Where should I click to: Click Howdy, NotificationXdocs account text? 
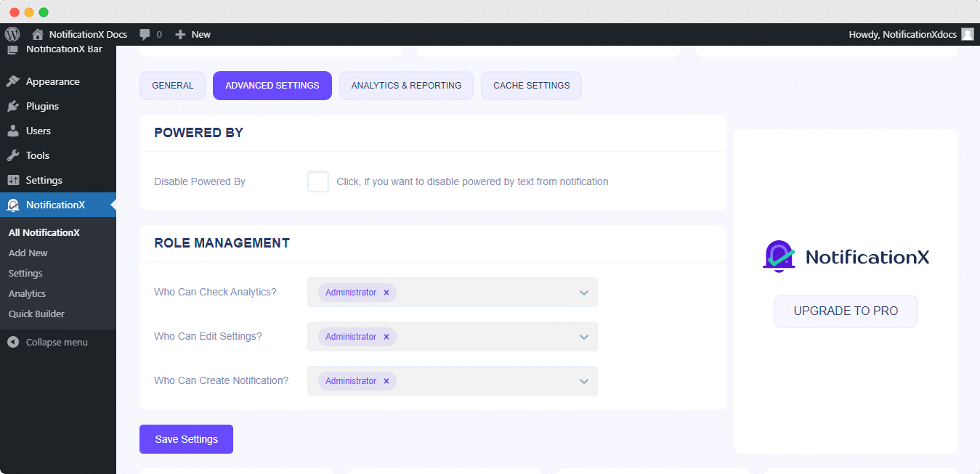[x=902, y=34]
